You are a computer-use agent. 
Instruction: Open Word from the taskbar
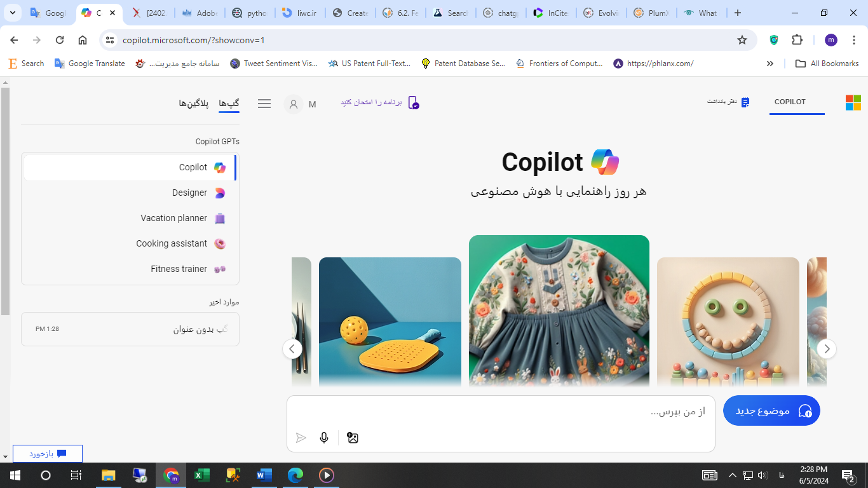pos(264,475)
